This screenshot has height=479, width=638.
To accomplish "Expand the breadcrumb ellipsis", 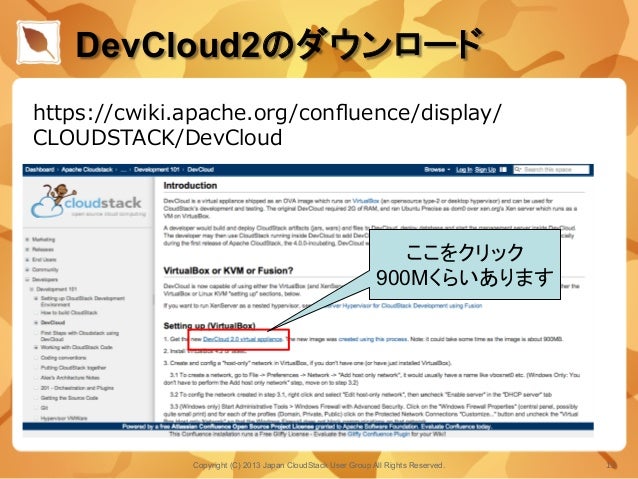I will pos(124,170).
